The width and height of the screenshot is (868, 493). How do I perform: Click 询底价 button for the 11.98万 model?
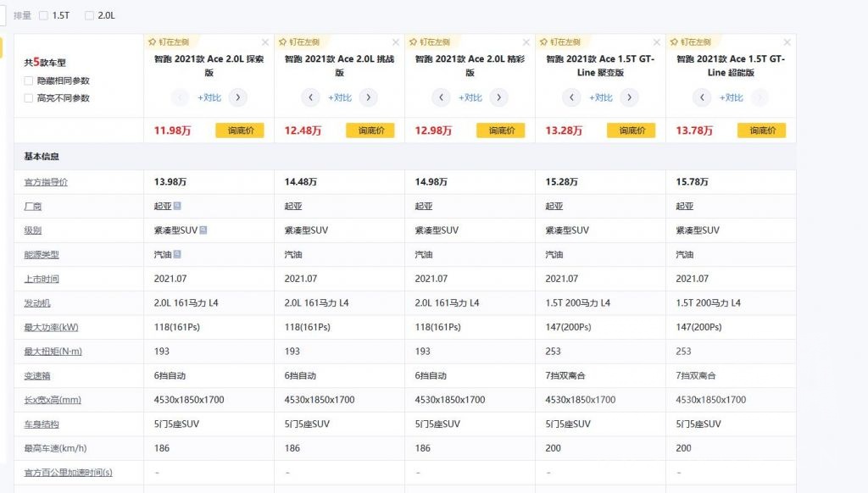[x=240, y=130]
